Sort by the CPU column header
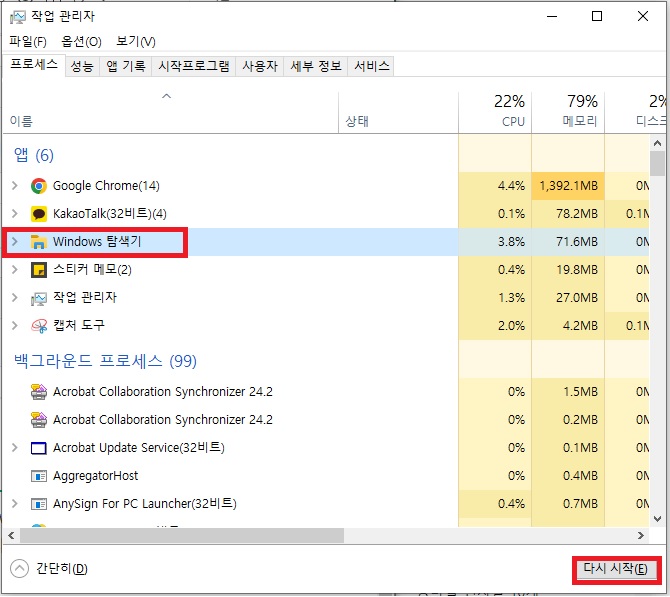 coord(495,113)
